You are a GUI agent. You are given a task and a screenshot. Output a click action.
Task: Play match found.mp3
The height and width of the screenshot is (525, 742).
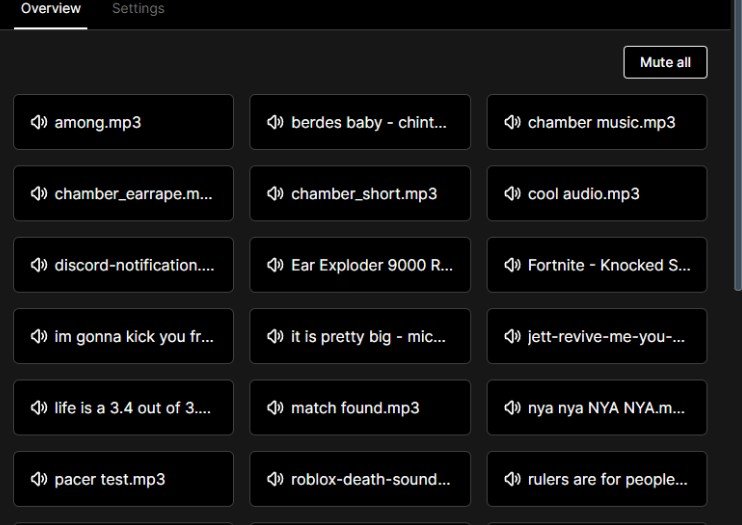[x=360, y=408]
